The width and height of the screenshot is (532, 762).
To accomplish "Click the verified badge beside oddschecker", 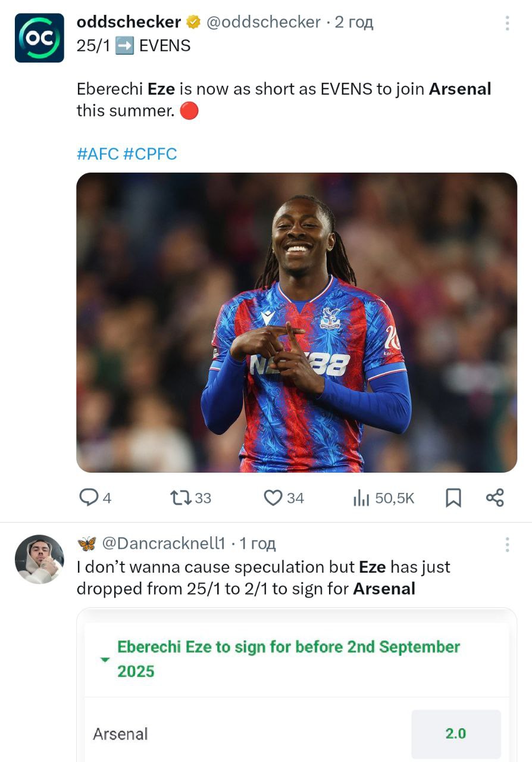I will [x=193, y=23].
